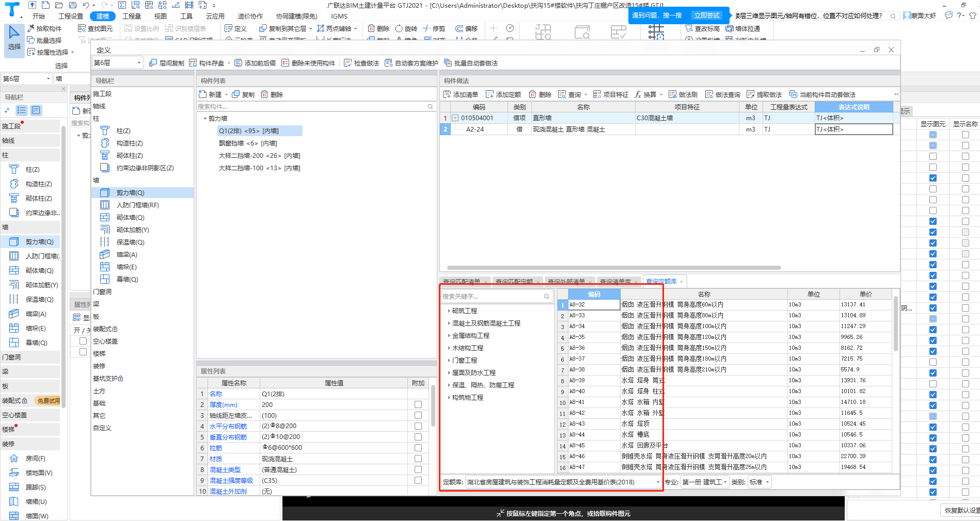Expand the 金属结构工程 node
Screen dimensions: 980x521
448,335
